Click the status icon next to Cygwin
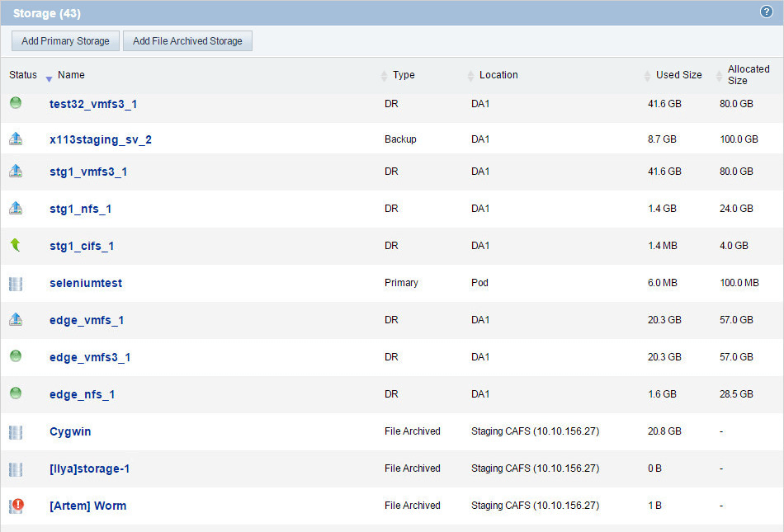784x532 pixels. click(16, 431)
